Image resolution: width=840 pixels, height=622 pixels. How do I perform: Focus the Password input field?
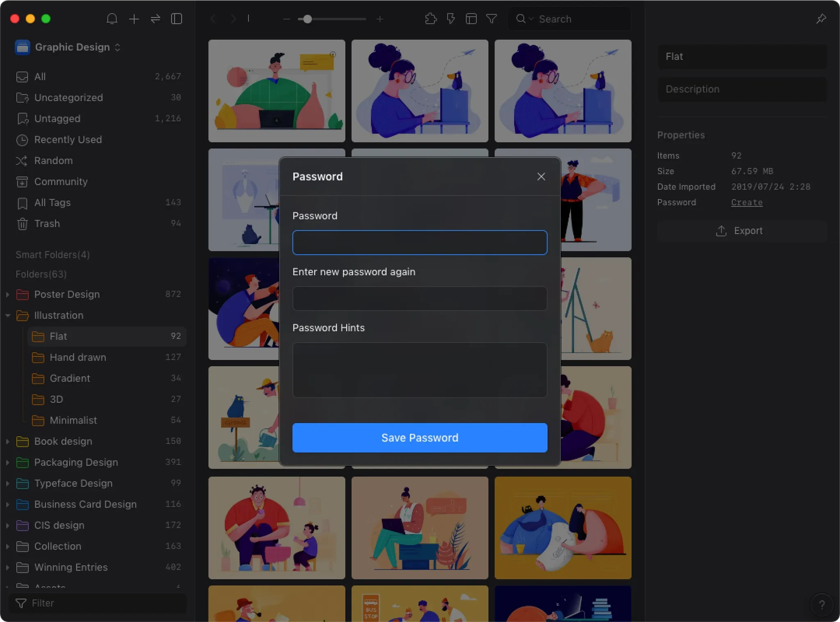coord(420,243)
